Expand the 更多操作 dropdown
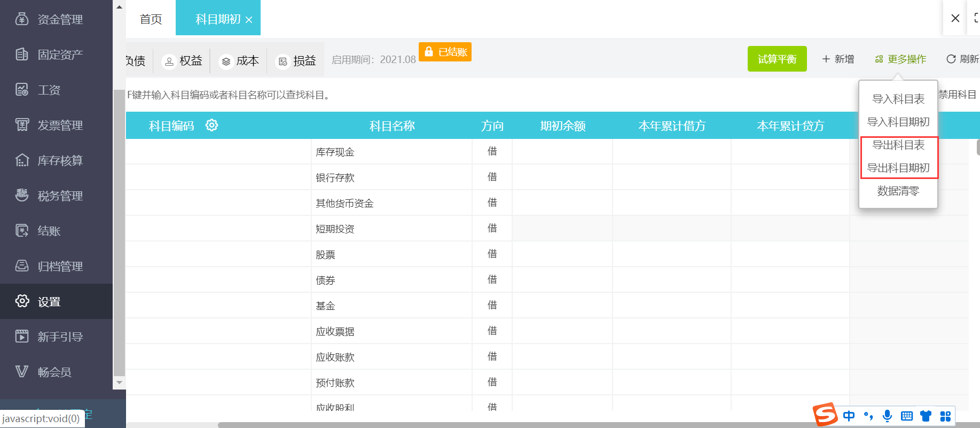Screen dimensions: 980x428 click(x=900, y=59)
